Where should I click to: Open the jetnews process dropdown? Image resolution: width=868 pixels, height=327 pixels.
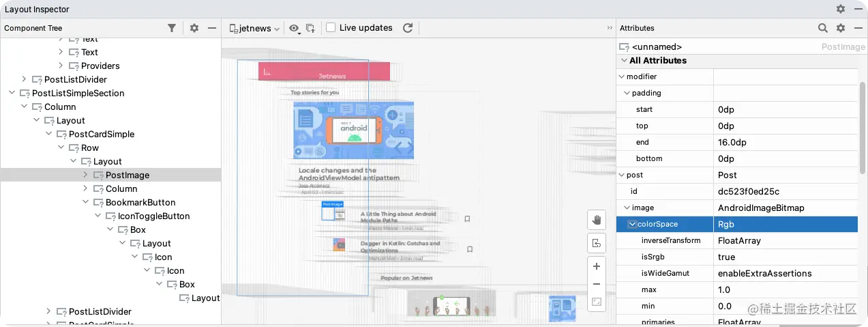254,28
